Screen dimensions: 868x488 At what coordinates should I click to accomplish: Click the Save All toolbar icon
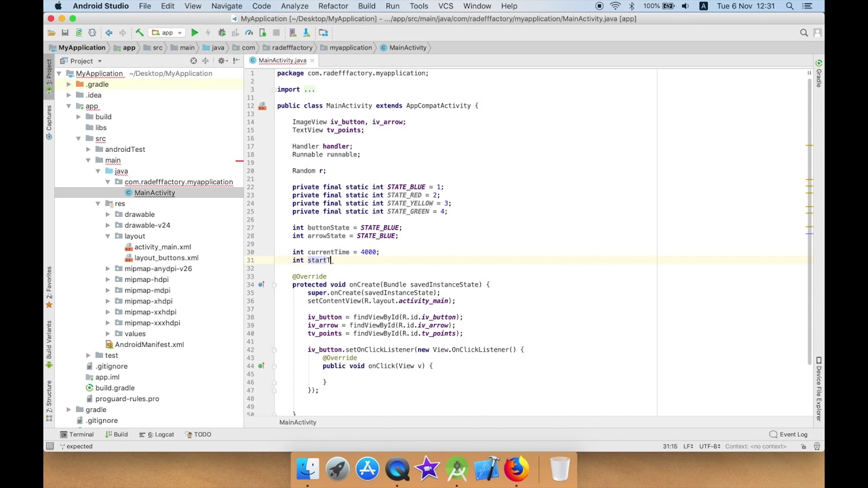click(65, 33)
